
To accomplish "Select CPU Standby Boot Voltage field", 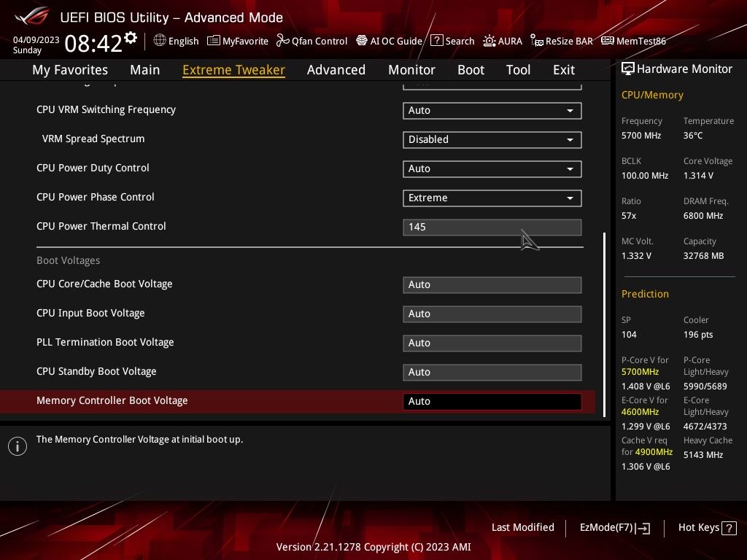I will click(x=492, y=373).
